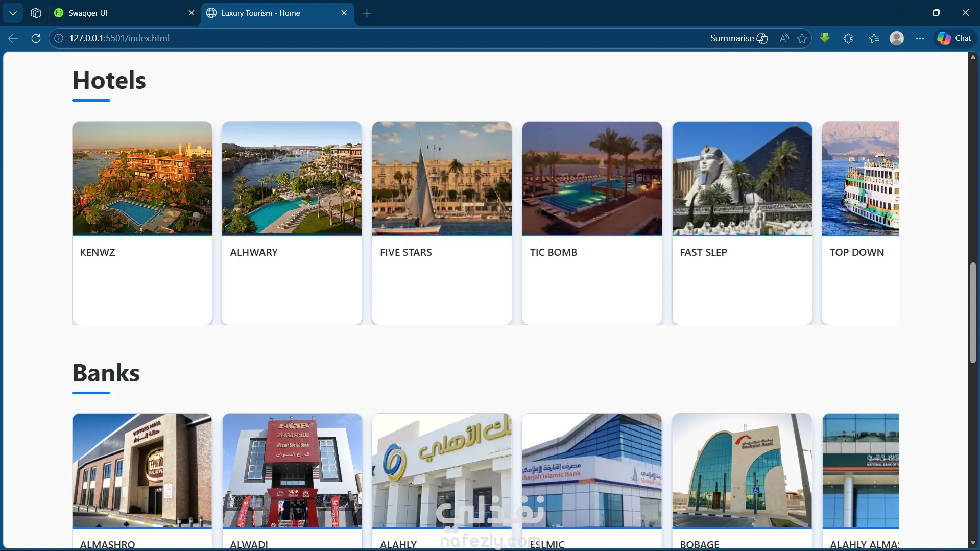Click the TIC BOMB label
This screenshot has height=551, width=980.
554,252
